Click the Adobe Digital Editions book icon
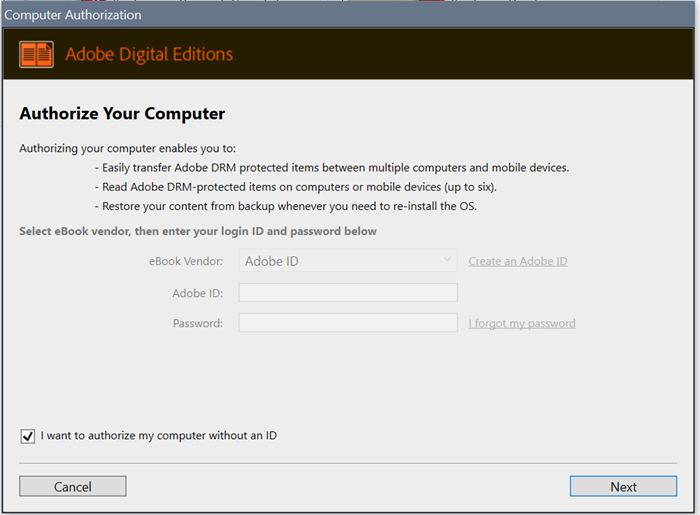700x515 pixels. click(x=37, y=54)
